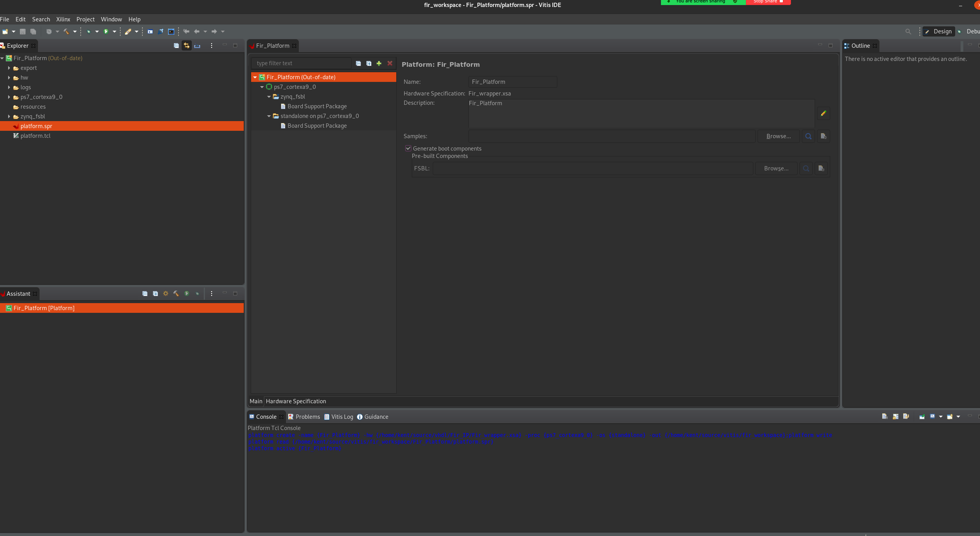Click the Assistant settings gear icon
980x536 pixels.
pos(166,293)
